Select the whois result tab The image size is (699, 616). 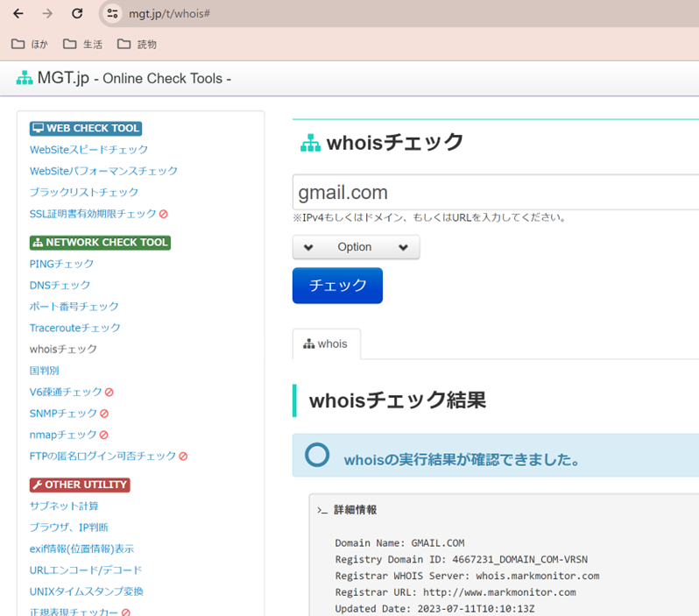326,344
